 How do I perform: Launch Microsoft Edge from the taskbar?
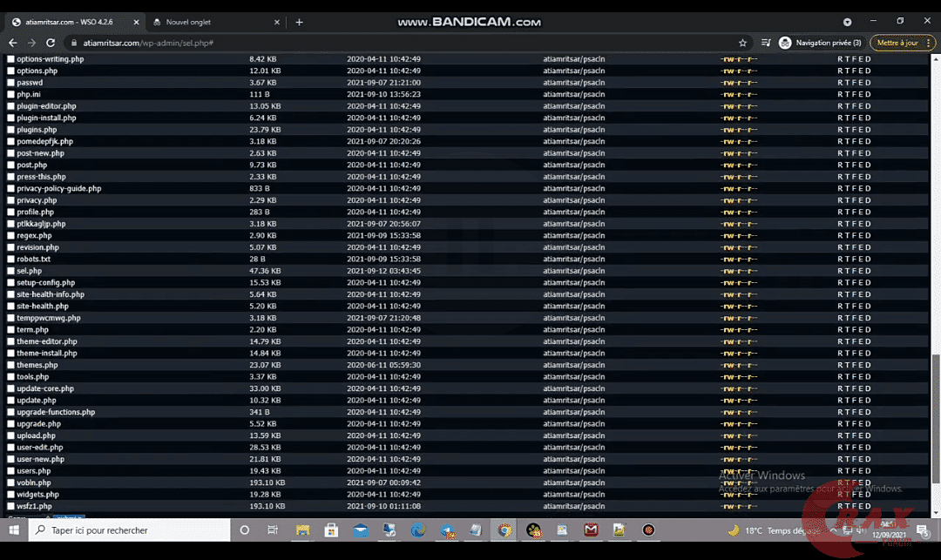418,530
